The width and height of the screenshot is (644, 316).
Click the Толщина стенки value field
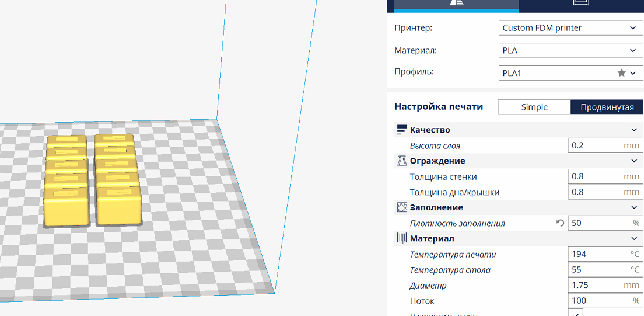point(605,176)
